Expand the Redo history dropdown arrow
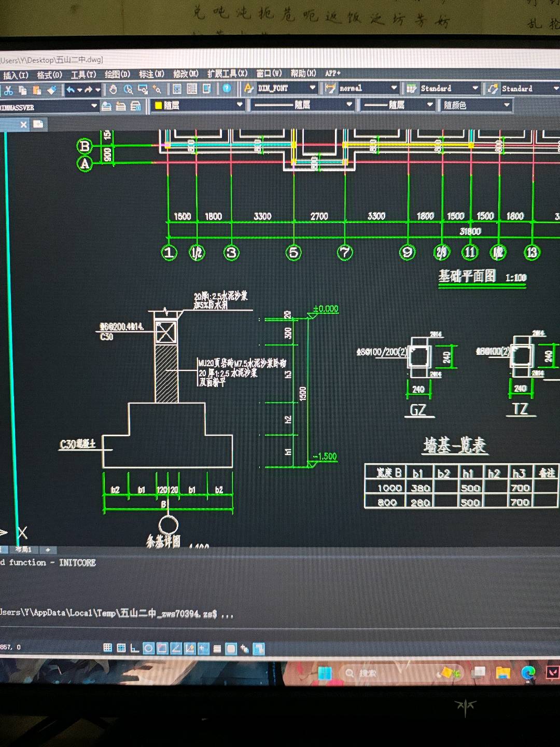This screenshot has height=747, width=560. pos(97,90)
